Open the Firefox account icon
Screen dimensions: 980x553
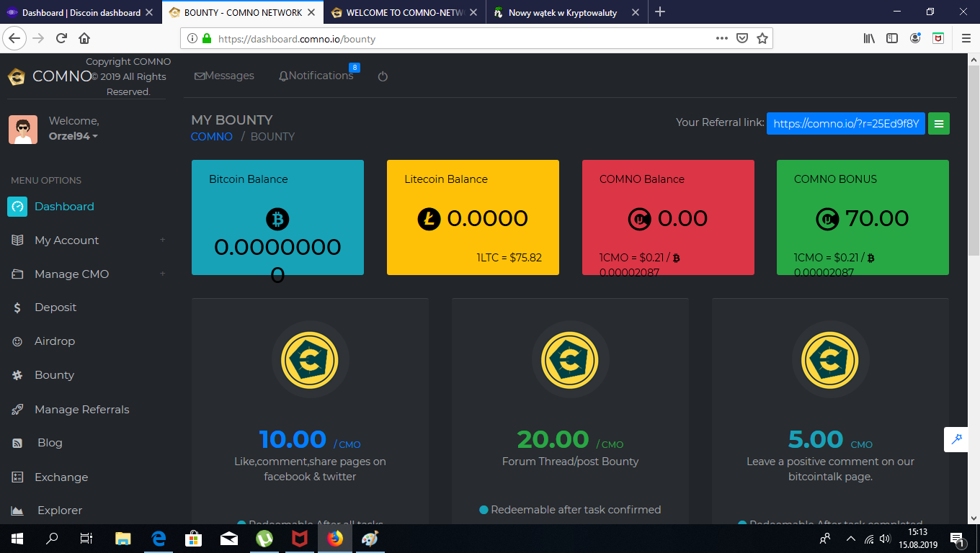(915, 39)
